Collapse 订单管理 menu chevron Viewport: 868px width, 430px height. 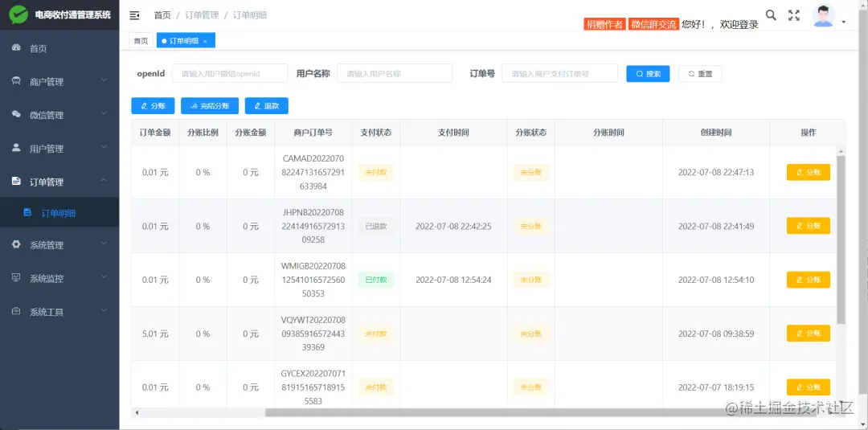click(104, 180)
